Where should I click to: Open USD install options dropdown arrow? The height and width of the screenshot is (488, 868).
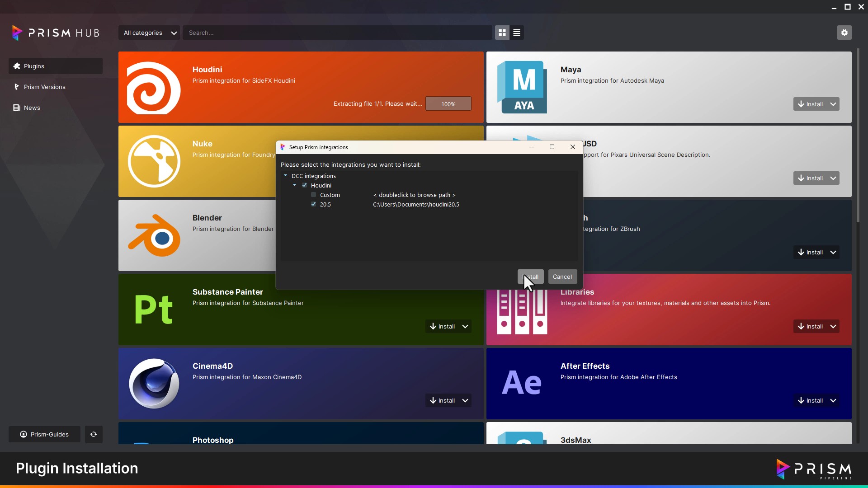click(x=833, y=178)
